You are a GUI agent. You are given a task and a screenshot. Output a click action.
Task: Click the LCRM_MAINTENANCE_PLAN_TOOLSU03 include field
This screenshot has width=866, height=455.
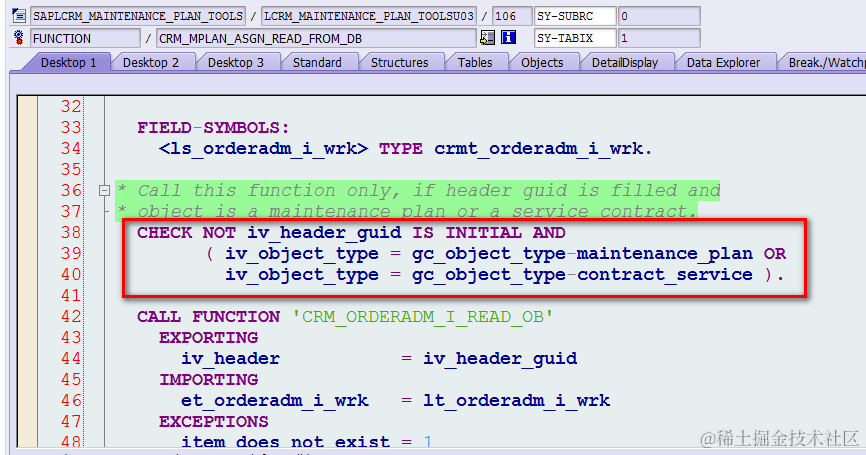point(369,16)
